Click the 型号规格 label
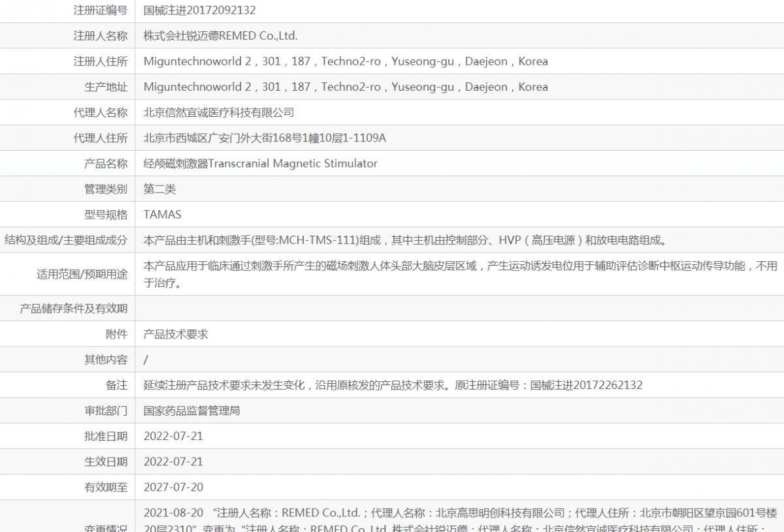The height and width of the screenshot is (532, 784). pos(106,214)
